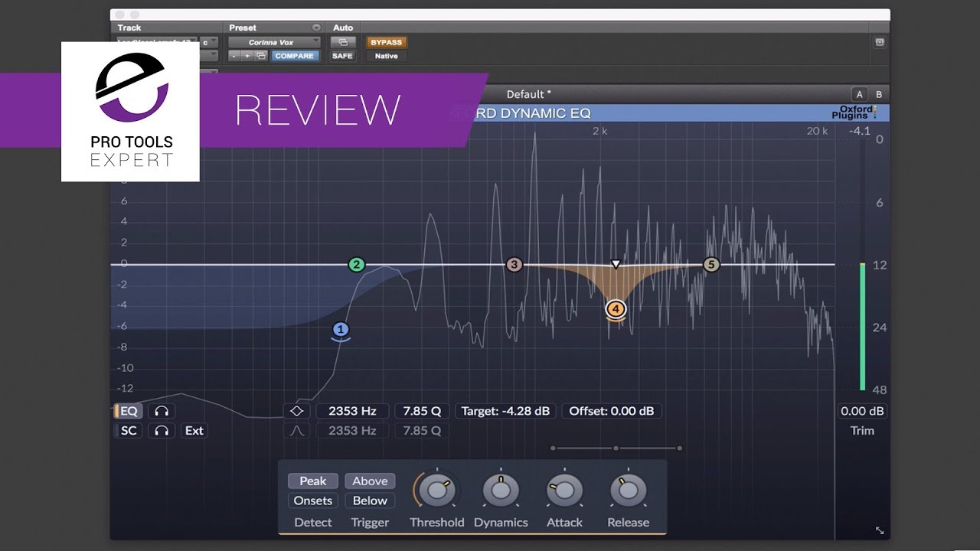The image size is (980, 551).
Task: Click the Release knob
Action: (628, 491)
